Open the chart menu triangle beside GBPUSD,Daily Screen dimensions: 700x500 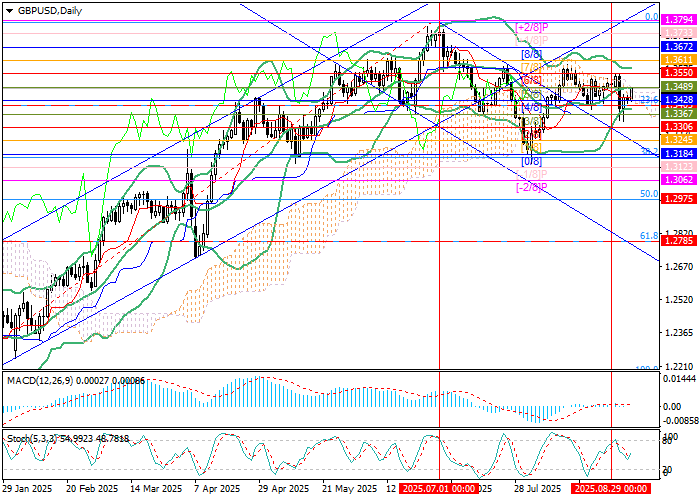pyautogui.click(x=9, y=11)
